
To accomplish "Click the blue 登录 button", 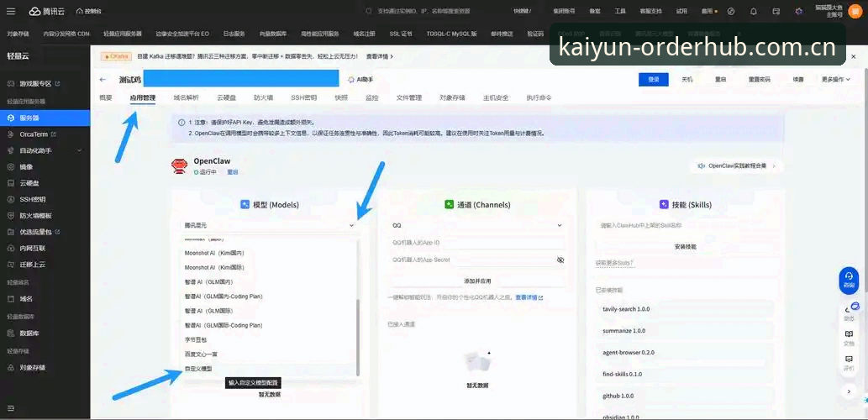I will coord(653,79).
